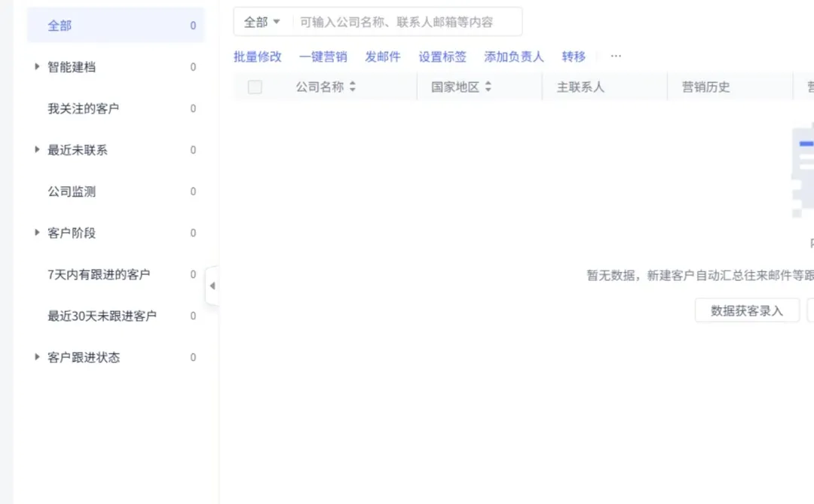The image size is (814, 504).
Task: Click the 批量修改 action link
Action: coord(259,56)
